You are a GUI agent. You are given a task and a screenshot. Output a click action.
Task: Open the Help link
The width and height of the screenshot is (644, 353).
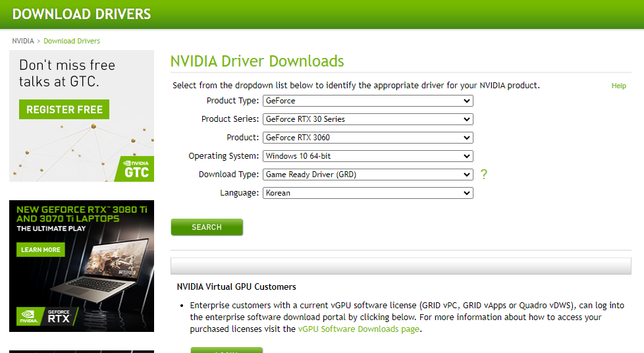pos(618,86)
